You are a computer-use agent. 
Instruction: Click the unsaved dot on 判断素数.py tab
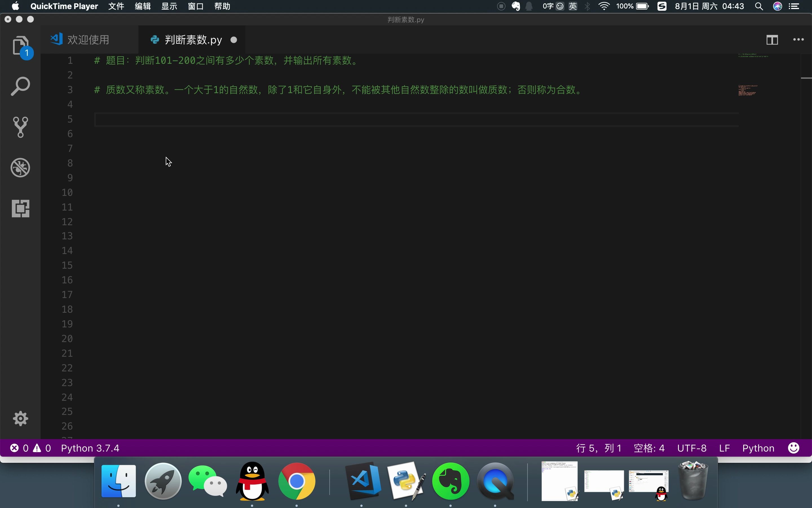[x=234, y=40]
